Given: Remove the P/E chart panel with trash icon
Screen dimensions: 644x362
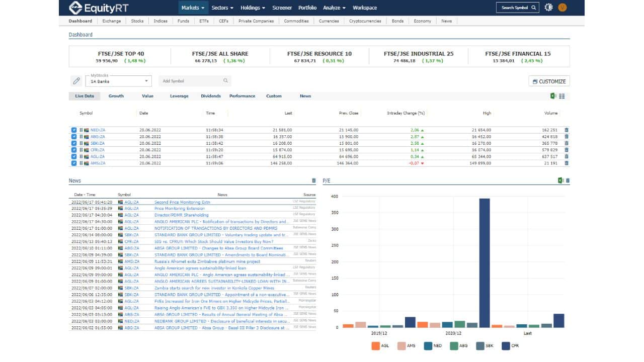Looking at the screenshot, I should (x=568, y=180).
